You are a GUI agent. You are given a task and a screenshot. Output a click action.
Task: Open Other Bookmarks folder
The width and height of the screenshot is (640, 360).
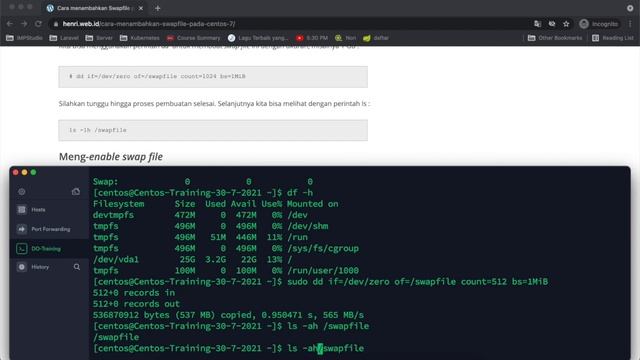tap(555, 38)
